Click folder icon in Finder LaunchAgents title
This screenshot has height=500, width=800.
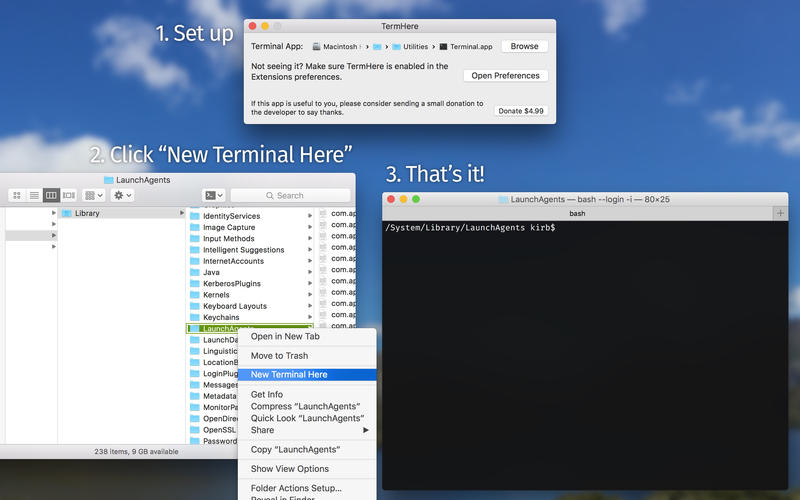coord(108,180)
